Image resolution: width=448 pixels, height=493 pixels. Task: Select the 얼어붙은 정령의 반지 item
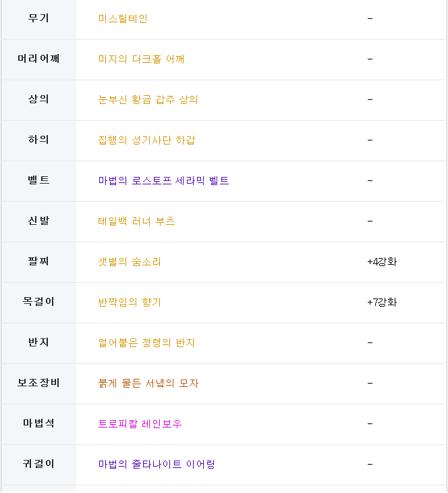(x=146, y=343)
